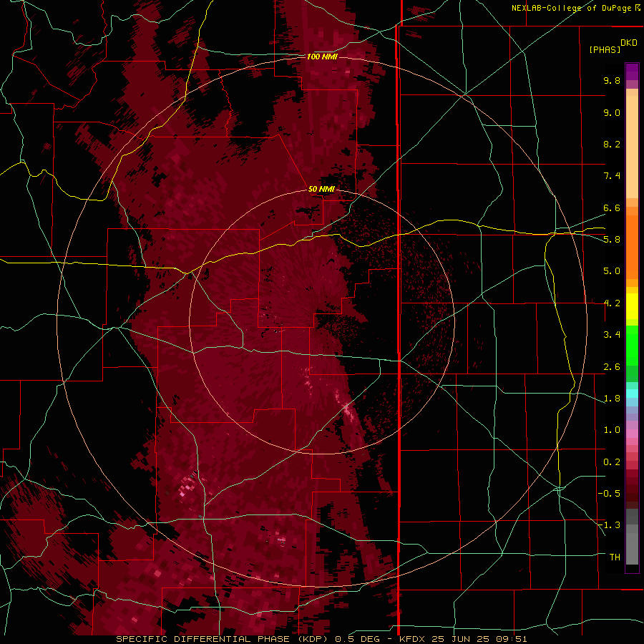Screen dimensions: 644x644
Task: Click the 50 NMI range ring label
Action: point(321,189)
